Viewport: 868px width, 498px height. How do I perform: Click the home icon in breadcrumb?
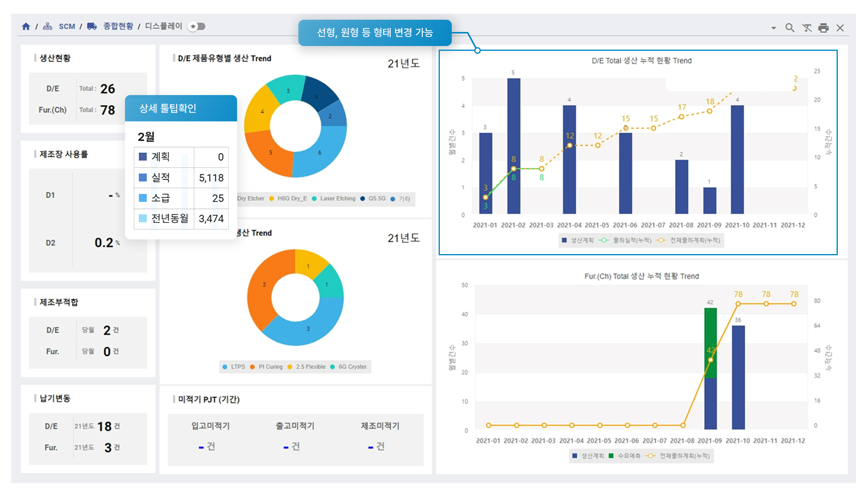click(x=26, y=26)
